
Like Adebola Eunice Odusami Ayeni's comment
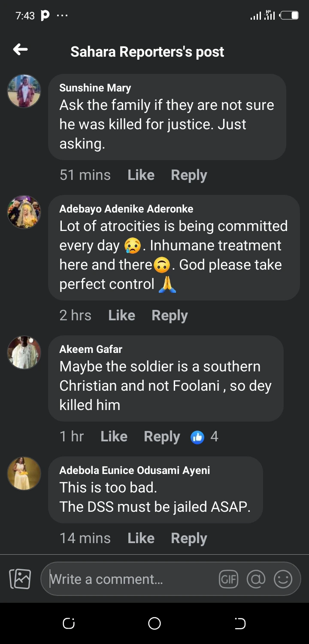click(x=141, y=538)
